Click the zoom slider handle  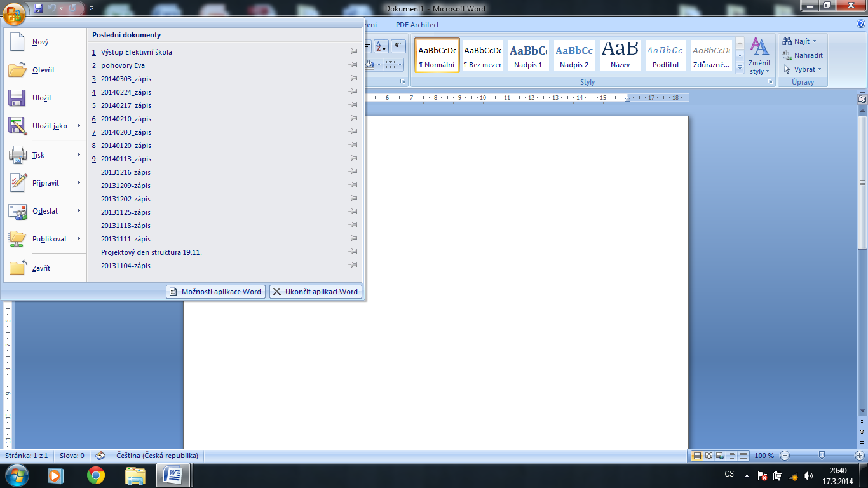point(822,456)
